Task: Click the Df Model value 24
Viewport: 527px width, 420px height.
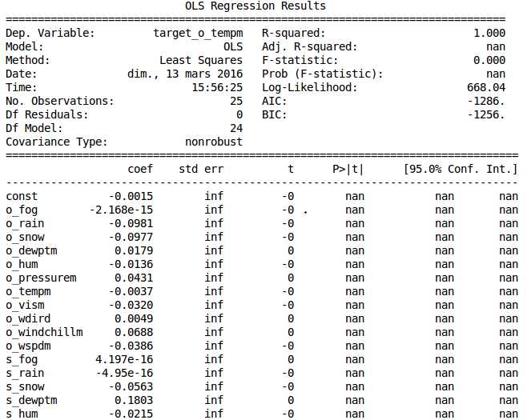Action: point(236,128)
